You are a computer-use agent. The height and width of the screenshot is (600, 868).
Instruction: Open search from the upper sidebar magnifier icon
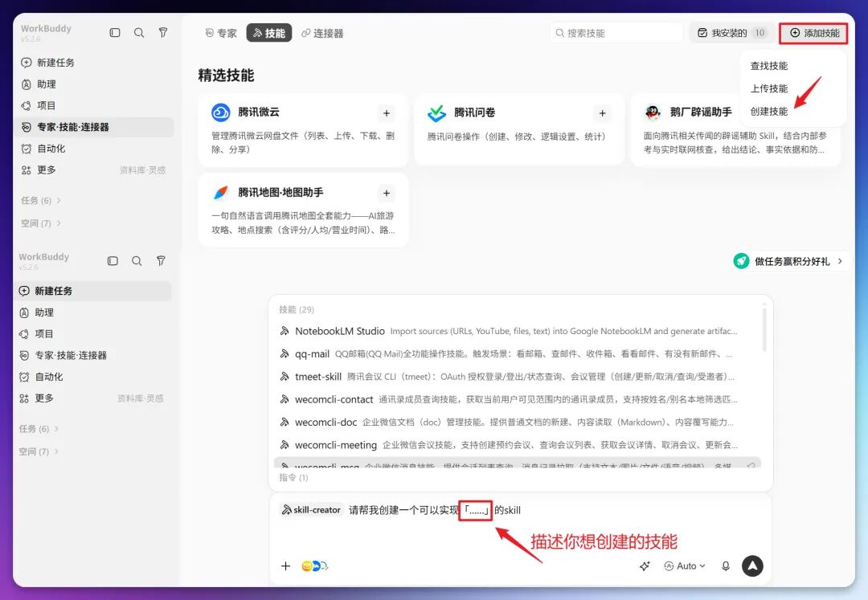pyautogui.click(x=139, y=33)
